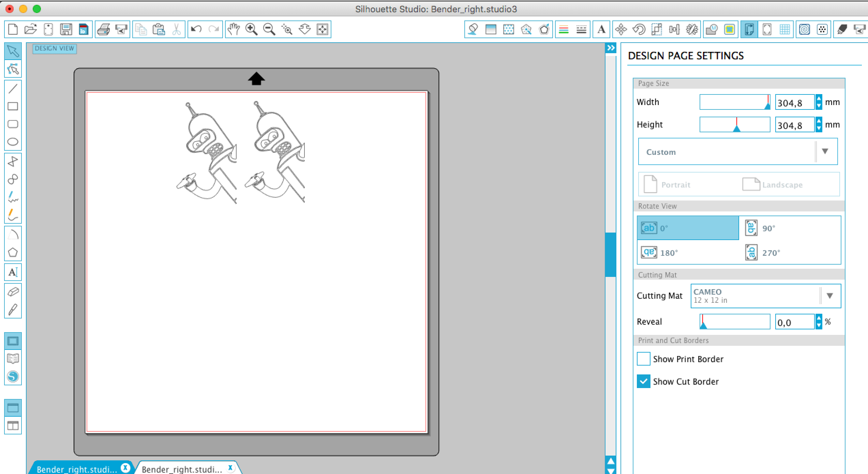Open the Rotate panel icon
Image resolution: width=868 pixels, height=474 pixels.
(x=639, y=29)
